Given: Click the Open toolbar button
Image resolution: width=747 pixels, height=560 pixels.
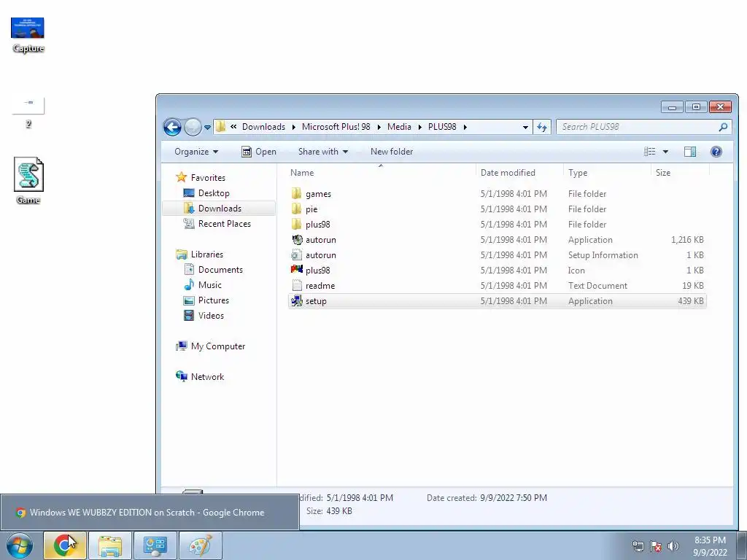Looking at the screenshot, I should [x=259, y=152].
